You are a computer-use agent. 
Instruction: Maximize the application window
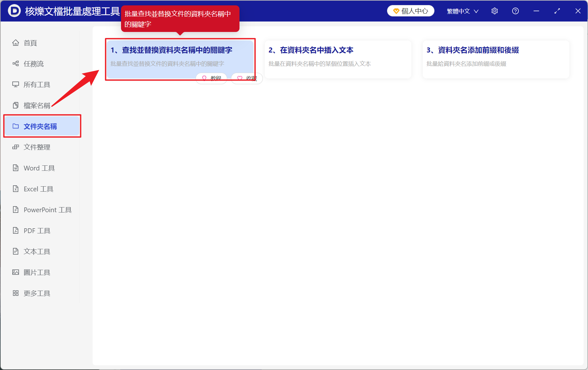pyautogui.click(x=557, y=11)
